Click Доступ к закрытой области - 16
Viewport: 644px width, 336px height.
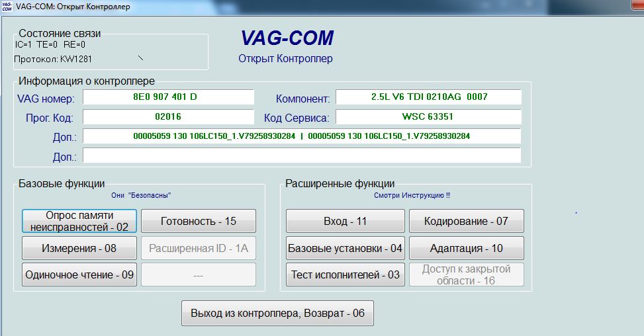(466, 274)
